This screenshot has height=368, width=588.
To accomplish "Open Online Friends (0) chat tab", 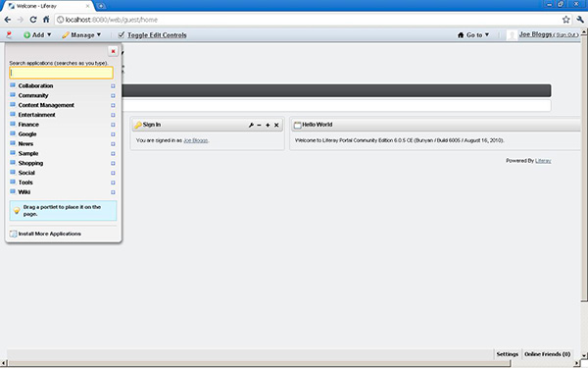I will (547, 354).
